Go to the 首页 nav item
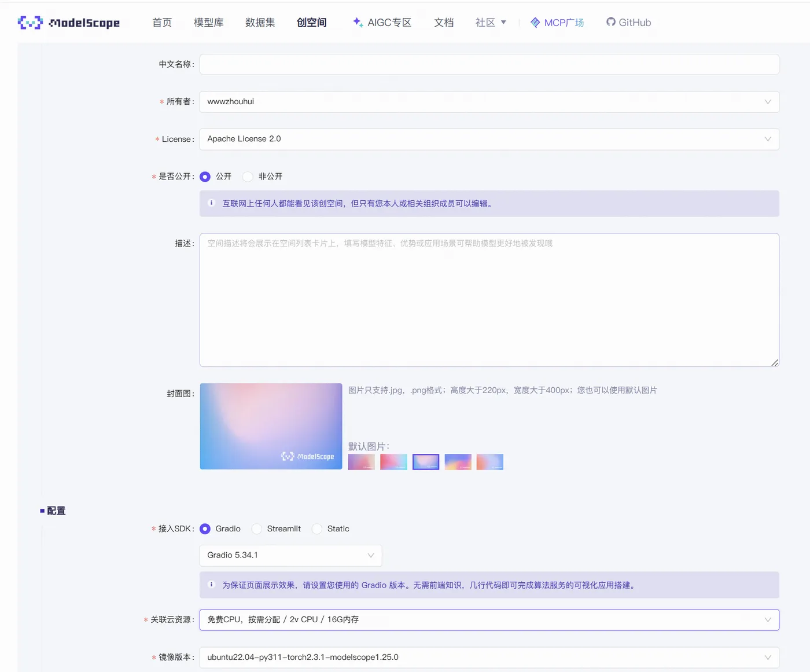This screenshot has width=810, height=672. click(162, 23)
